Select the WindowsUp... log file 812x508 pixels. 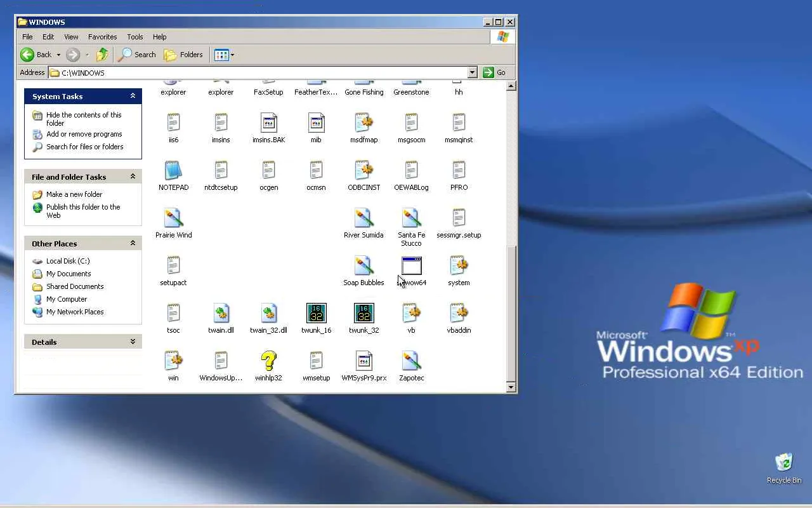(x=221, y=361)
